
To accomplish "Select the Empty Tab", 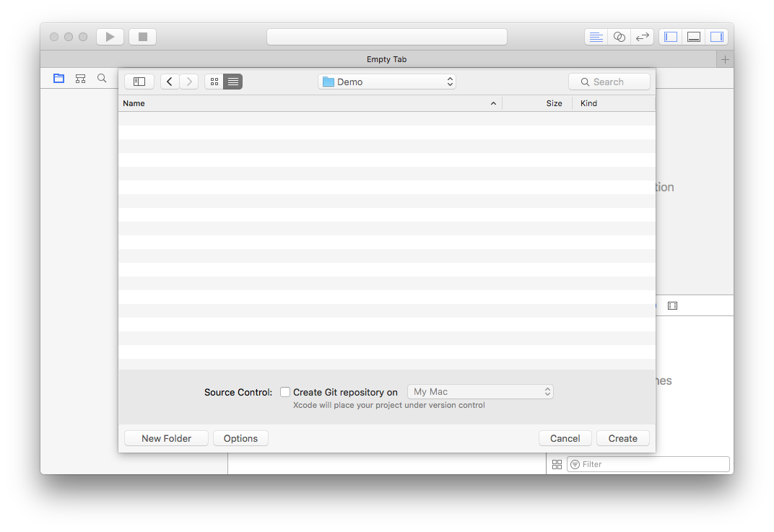I will (386, 59).
